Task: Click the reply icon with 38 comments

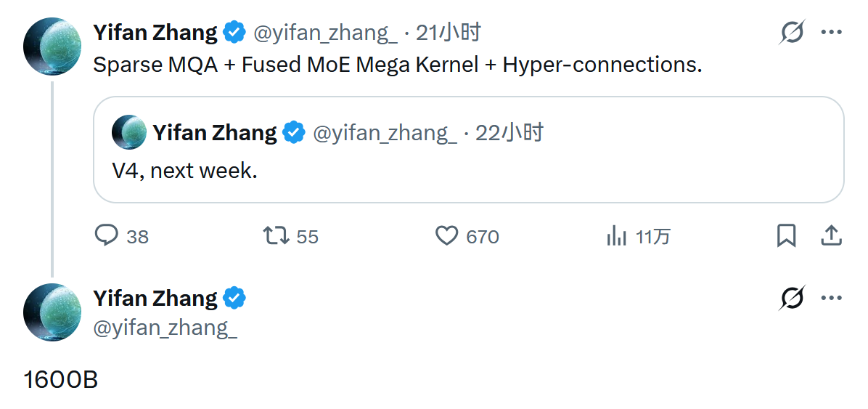Action: (107, 235)
